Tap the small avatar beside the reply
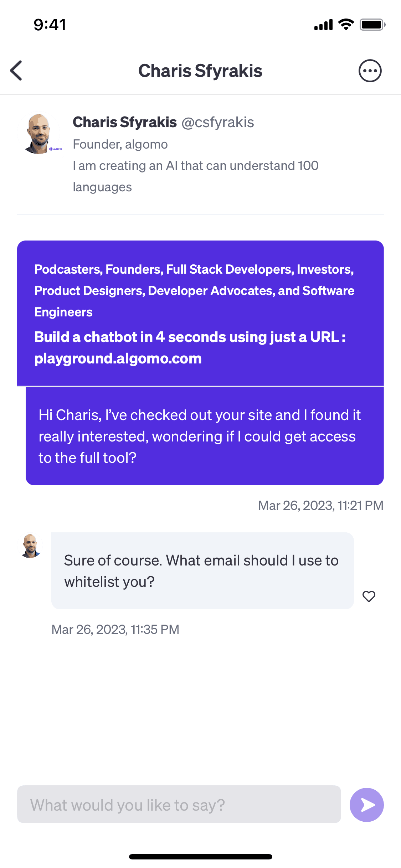Screen dimensions: 401x868 coord(30,546)
